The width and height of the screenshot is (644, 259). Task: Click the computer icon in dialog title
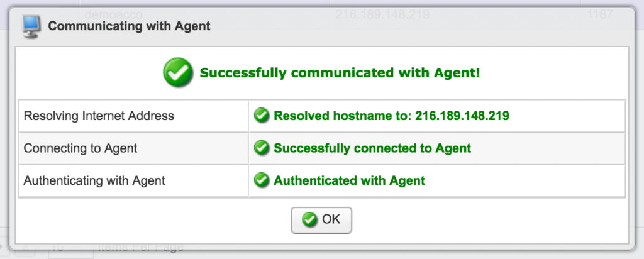coord(31,26)
